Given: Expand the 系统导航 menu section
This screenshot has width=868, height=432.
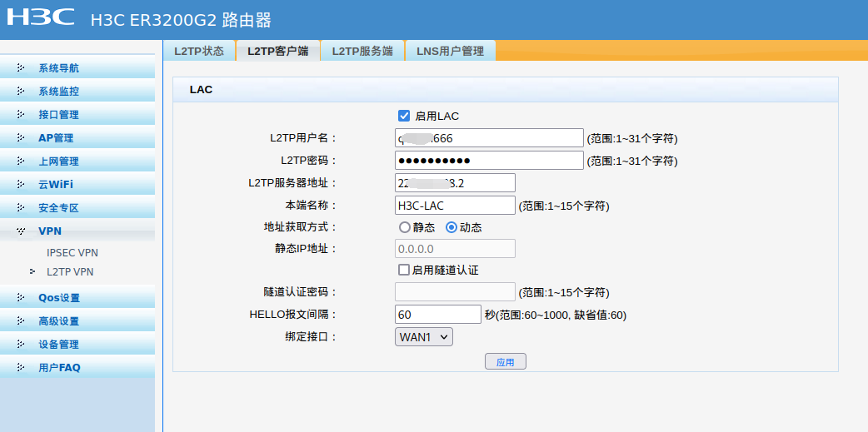Looking at the screenshot, I should pyautogui.click(x=77, y=68).
